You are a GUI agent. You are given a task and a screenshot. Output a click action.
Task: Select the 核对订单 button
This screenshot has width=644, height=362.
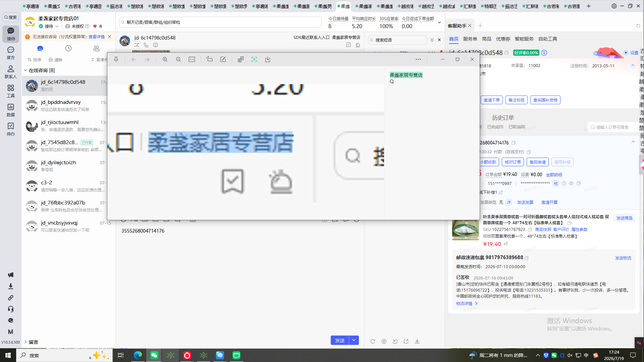[x=513, y=162]
